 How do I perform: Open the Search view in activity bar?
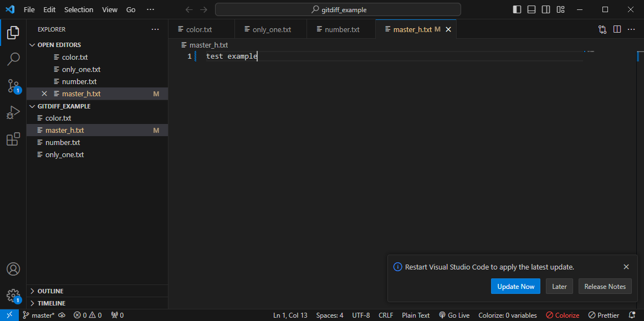(13, 59)
